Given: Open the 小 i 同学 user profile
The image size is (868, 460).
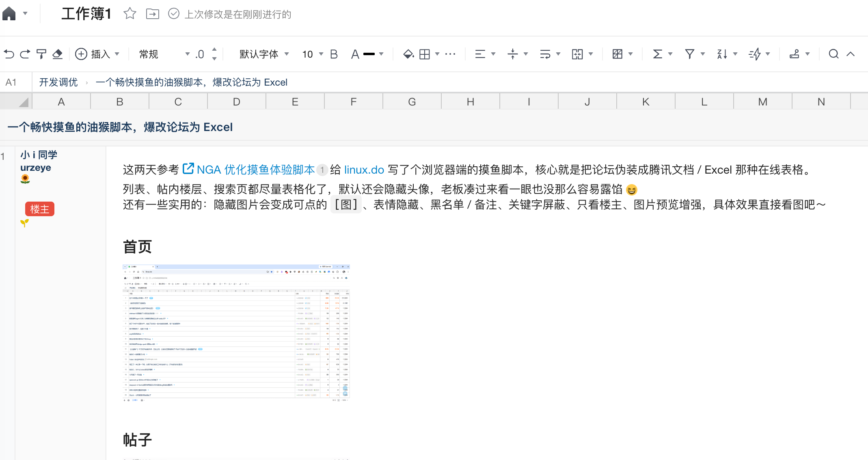Looking at the screenshot, I should tap(39, 155).
